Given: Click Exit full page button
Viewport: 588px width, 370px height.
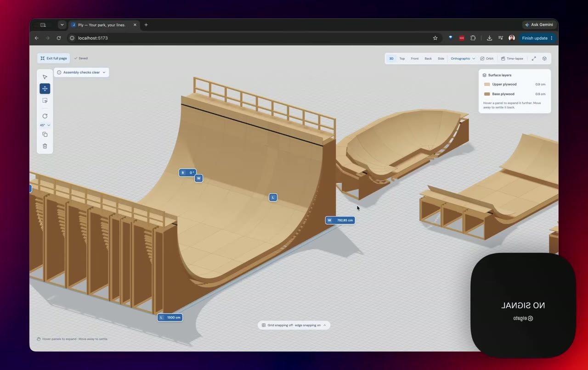Looking at the screenshot, I should coord(54,58).
